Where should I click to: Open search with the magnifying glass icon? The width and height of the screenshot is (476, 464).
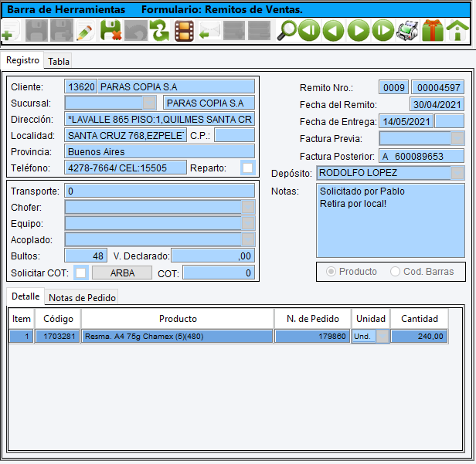tap(286, 31)
